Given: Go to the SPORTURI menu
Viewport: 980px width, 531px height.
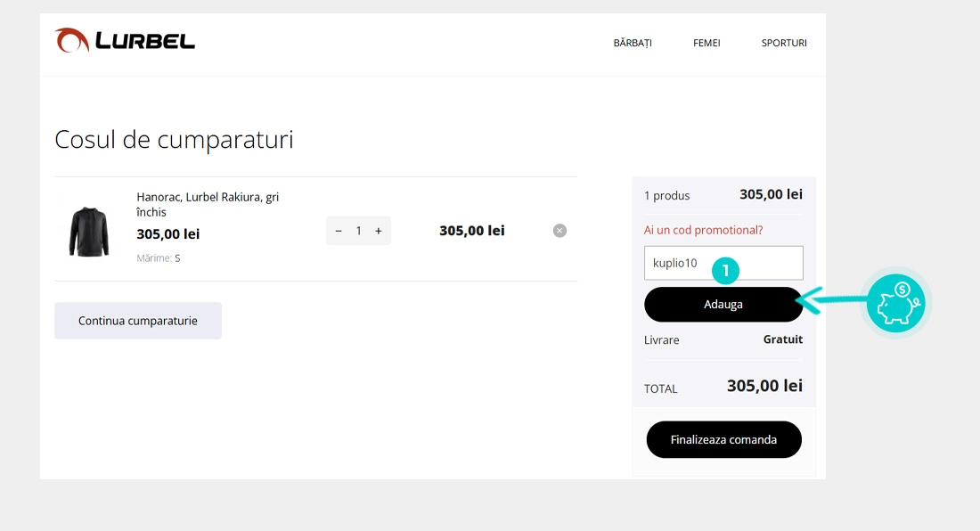Looking at the screenshot, I should click(784, 43).
